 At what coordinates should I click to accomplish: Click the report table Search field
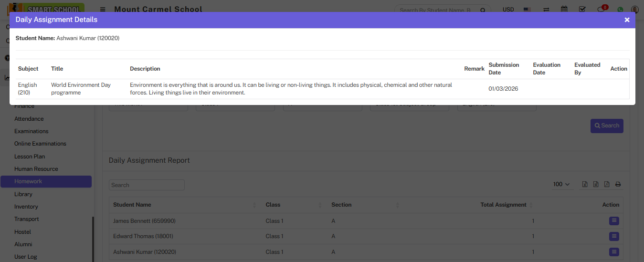pyautogui.click(x=147, y=185)
